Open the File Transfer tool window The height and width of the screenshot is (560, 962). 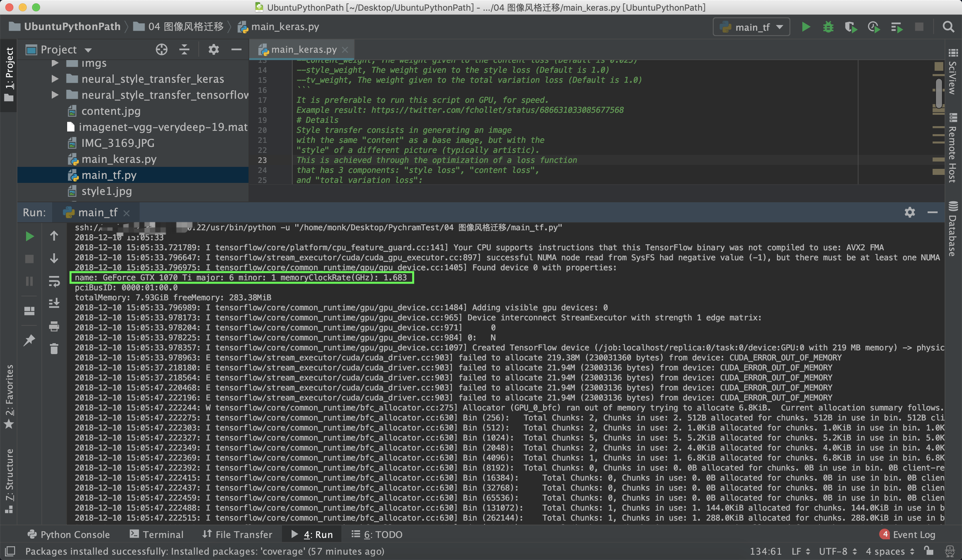[x=237, y=534]
